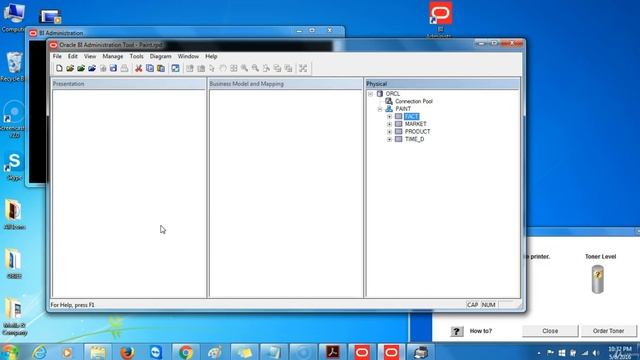This screenshot has height=360, width=640.
Task: Open the File menu
Action: [57, 56]
